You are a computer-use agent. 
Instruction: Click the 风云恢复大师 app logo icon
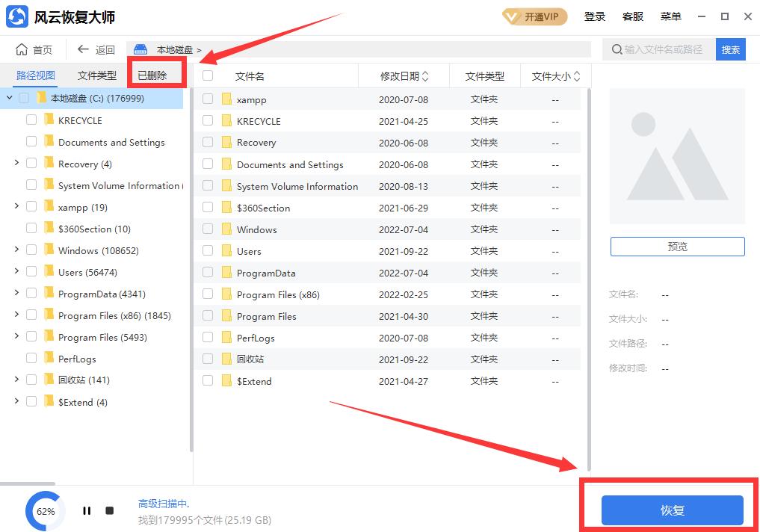click(16, 16)
